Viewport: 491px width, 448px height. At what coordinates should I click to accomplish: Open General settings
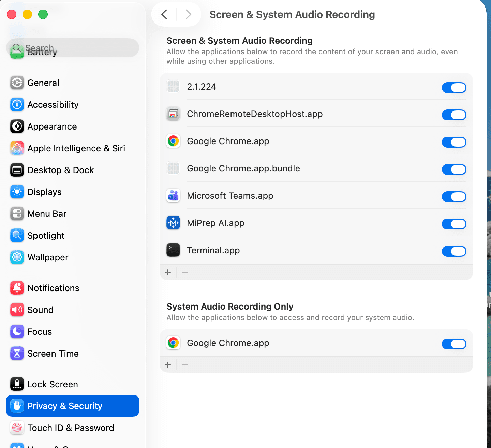click(73, 83)
